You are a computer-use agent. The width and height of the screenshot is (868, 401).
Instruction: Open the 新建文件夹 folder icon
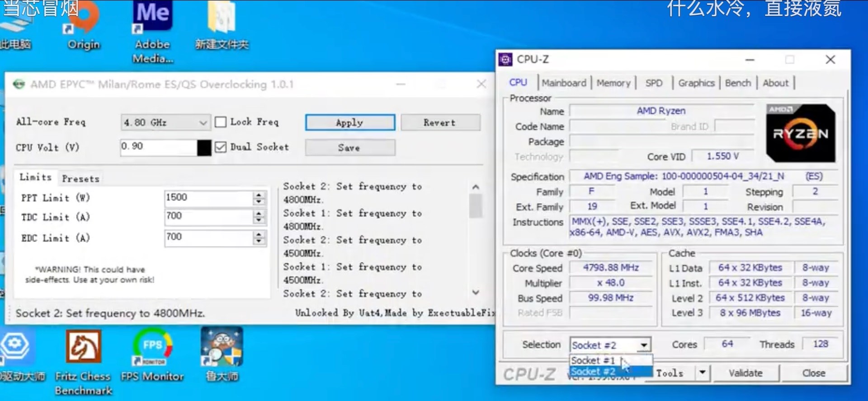click(x=222, y=25)
